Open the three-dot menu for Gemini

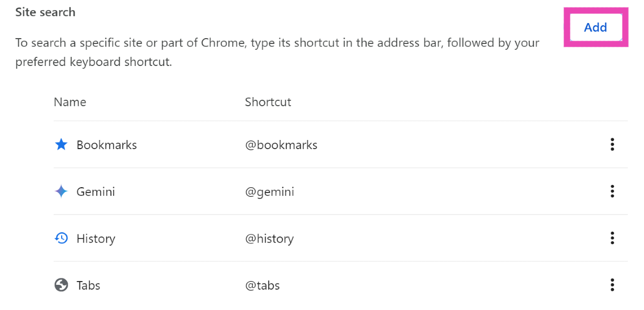coord(612,191)
